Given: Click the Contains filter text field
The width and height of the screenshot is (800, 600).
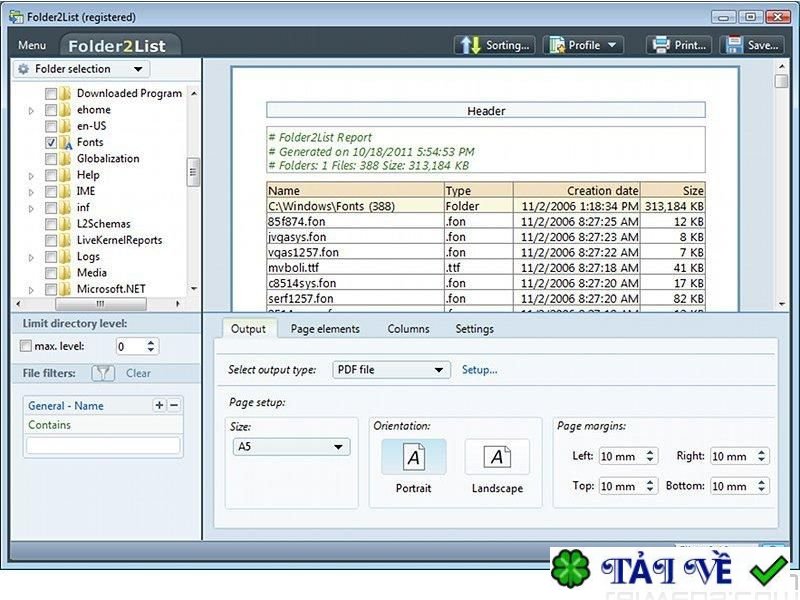Looking at the screenshot, I should tap(103, 446).
